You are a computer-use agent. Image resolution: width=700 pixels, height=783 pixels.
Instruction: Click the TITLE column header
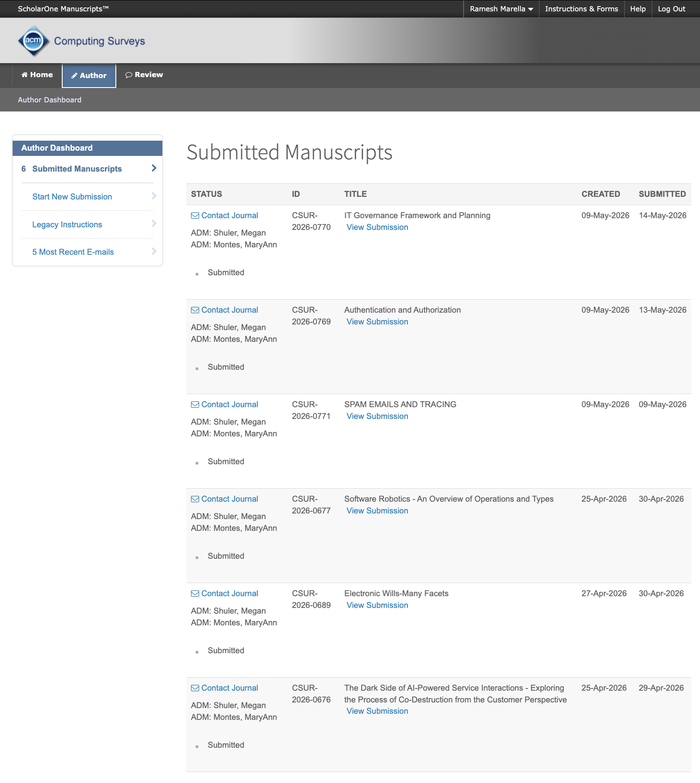(355, 194)
